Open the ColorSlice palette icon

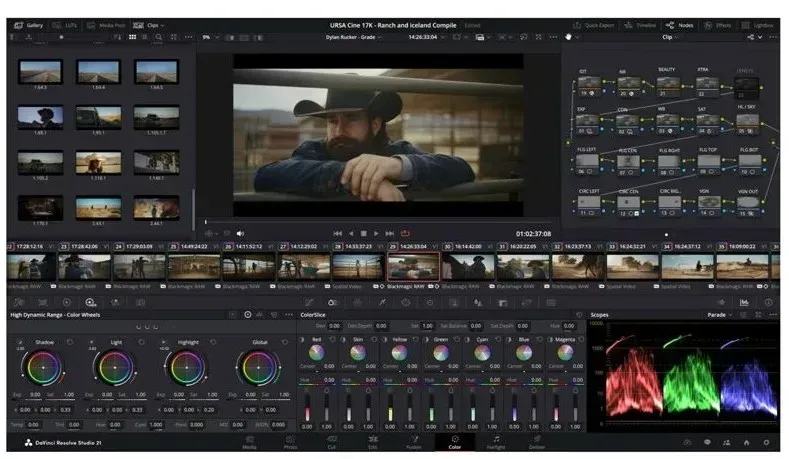[333, 302]
